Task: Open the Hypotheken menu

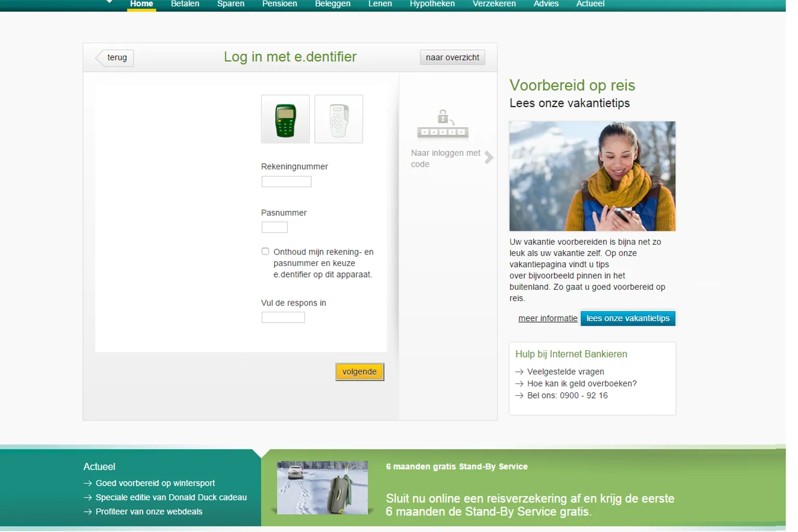Action: click(432, 4)
